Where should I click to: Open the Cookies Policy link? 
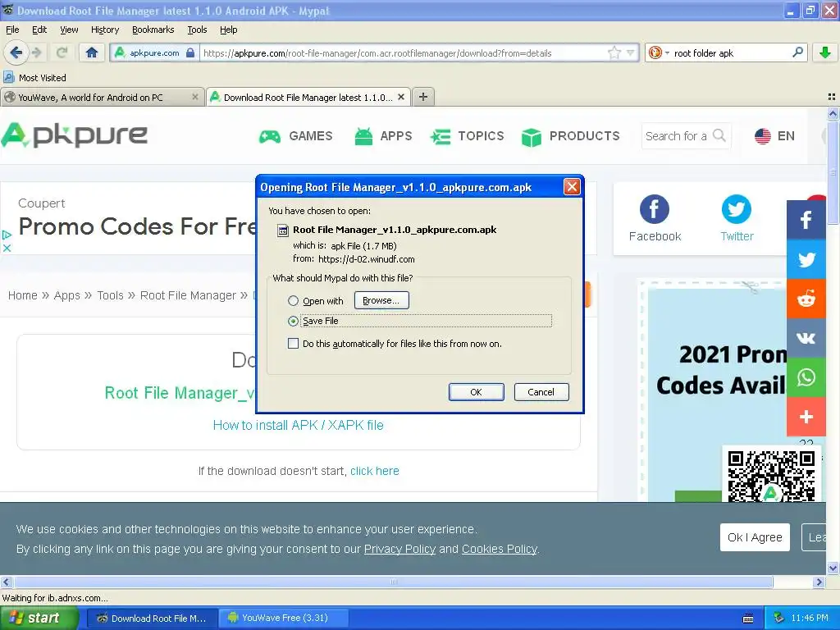point(500,549)
